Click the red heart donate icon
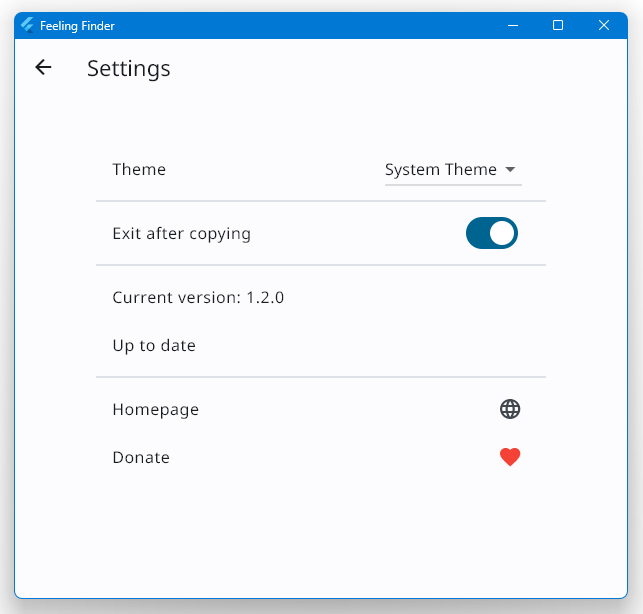 (x=510, y=457)
